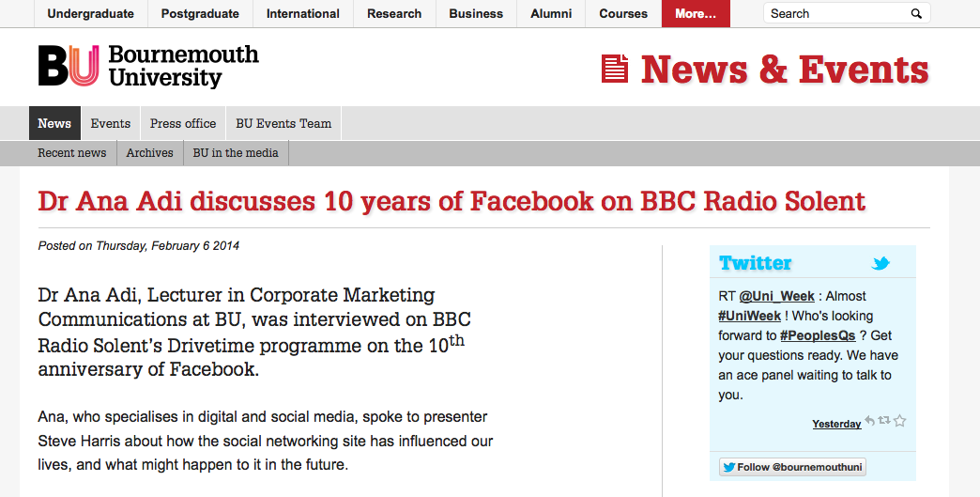Go to the Postgraduate section
This screenshot has height=497, width=980.
[200, 14]
